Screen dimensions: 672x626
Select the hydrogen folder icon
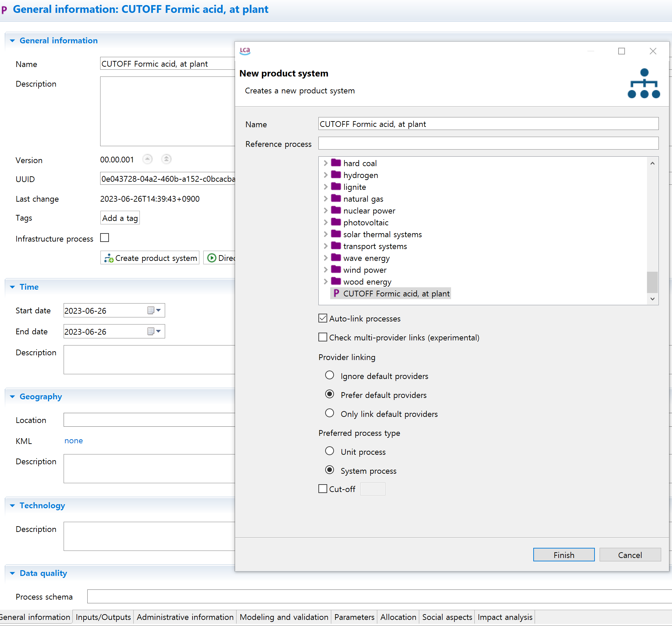tap(336, 175)
